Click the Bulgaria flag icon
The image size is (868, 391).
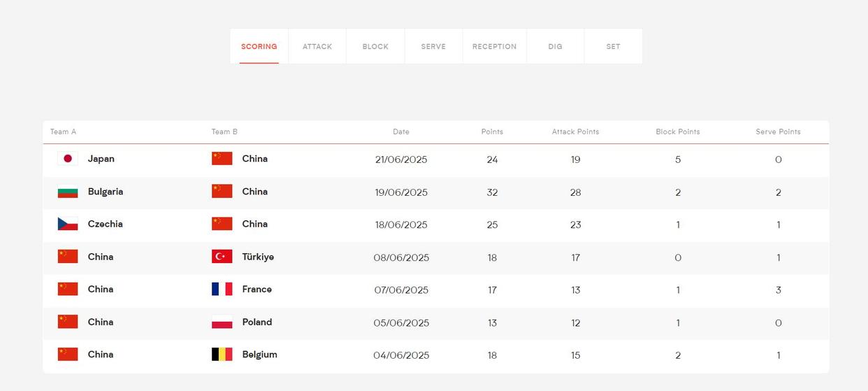point(68,192)
